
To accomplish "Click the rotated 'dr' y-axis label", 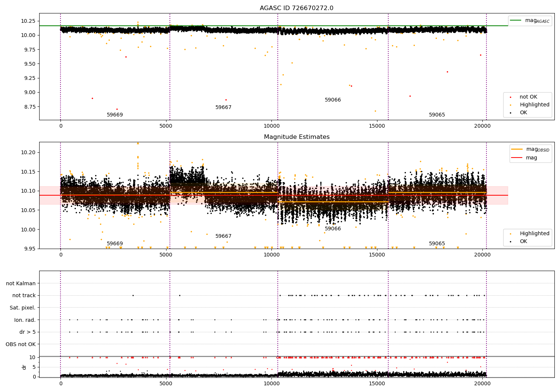I will (24, 367).
